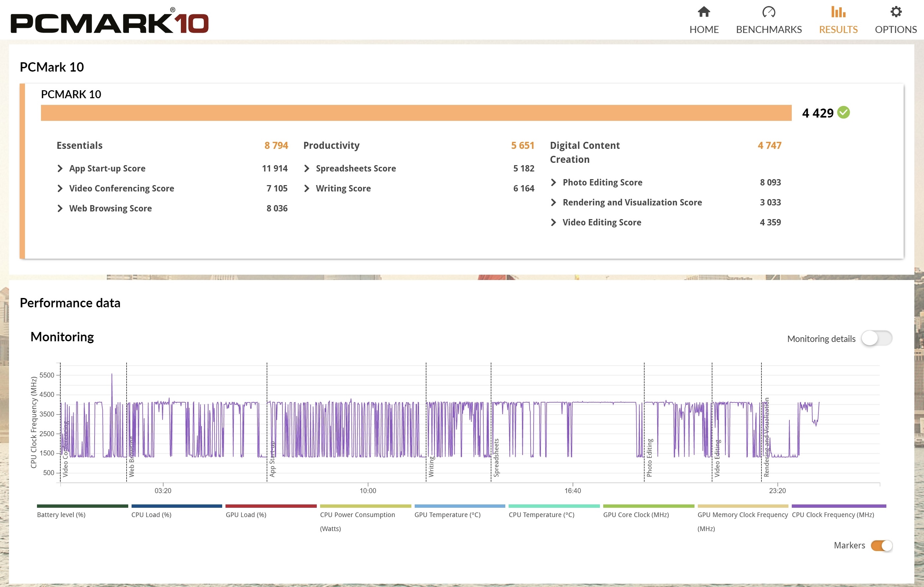924x587 pixels.
Task: Switch to the BENCHMARKS tab label
Action: click(768, 30)
